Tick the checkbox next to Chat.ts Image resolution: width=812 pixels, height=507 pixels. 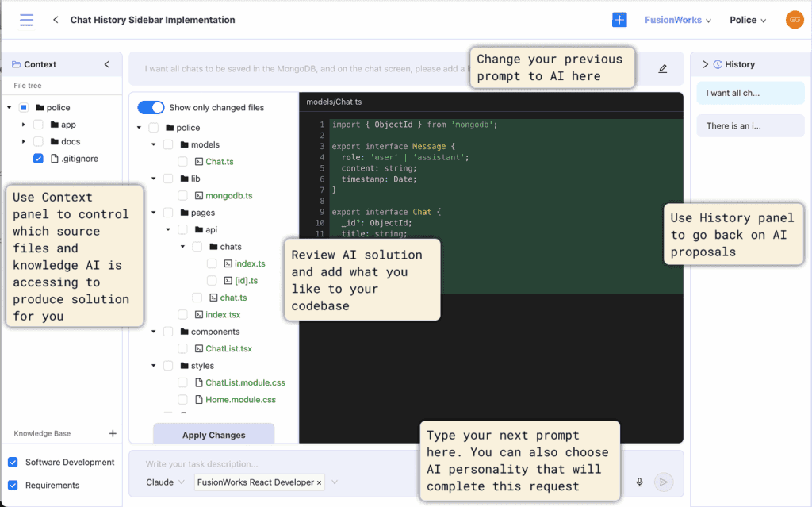pos(183,162)
